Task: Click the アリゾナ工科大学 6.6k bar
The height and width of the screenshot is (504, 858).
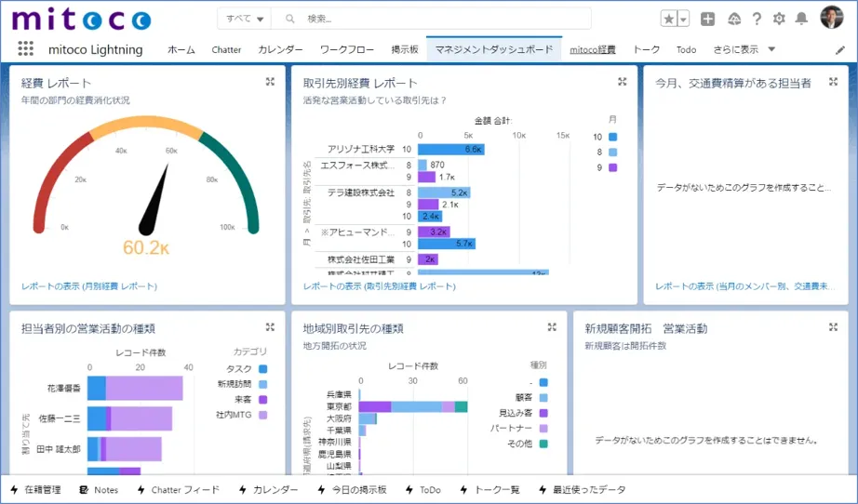Action: coord(451,149)
